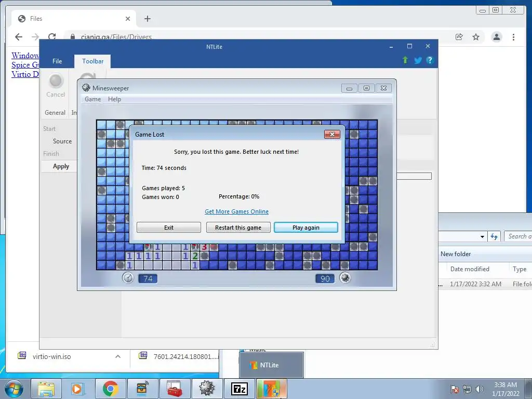Click Restart this game button
The height and width of the screenshot is (399, 532).
pos(238,228)
